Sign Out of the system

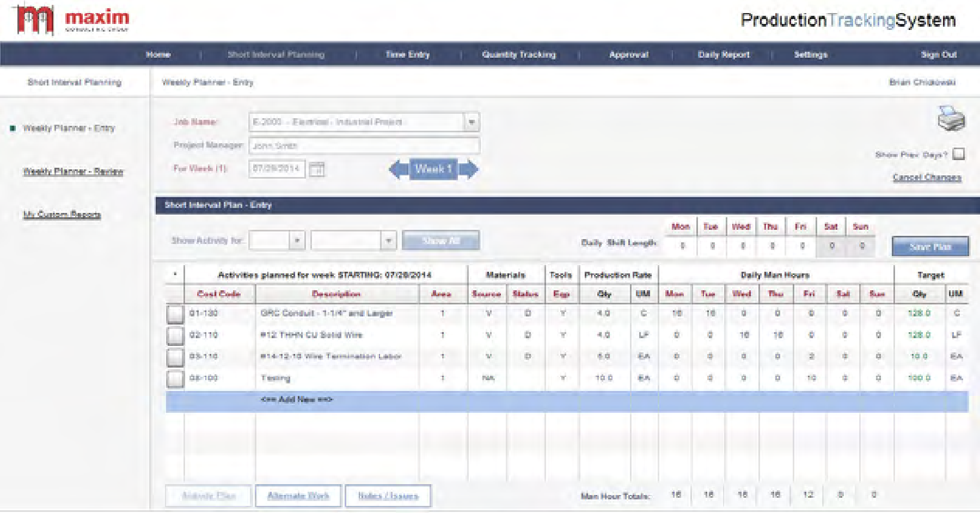pyautogui.click(x=939, y=54)
